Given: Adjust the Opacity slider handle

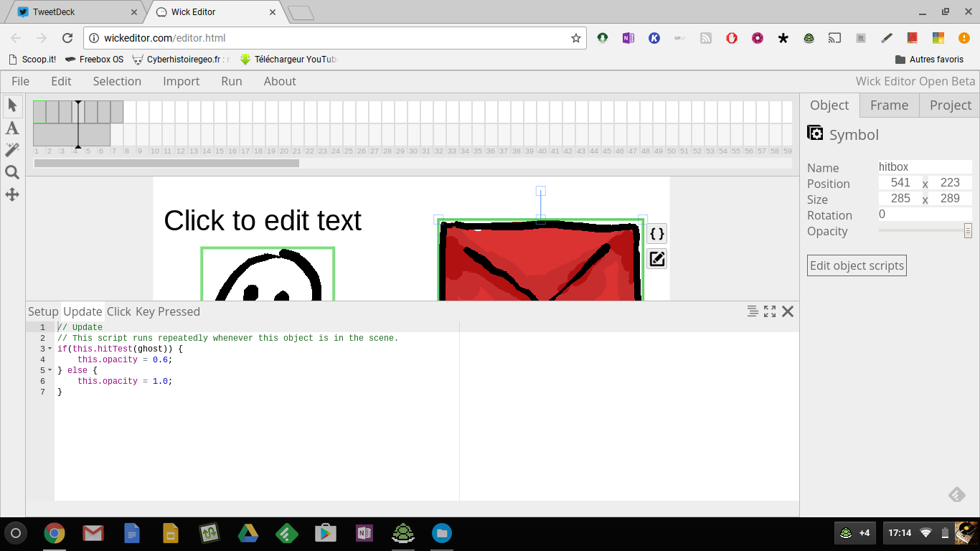Looking at the screenshot, I should click(x=968, y=231).
